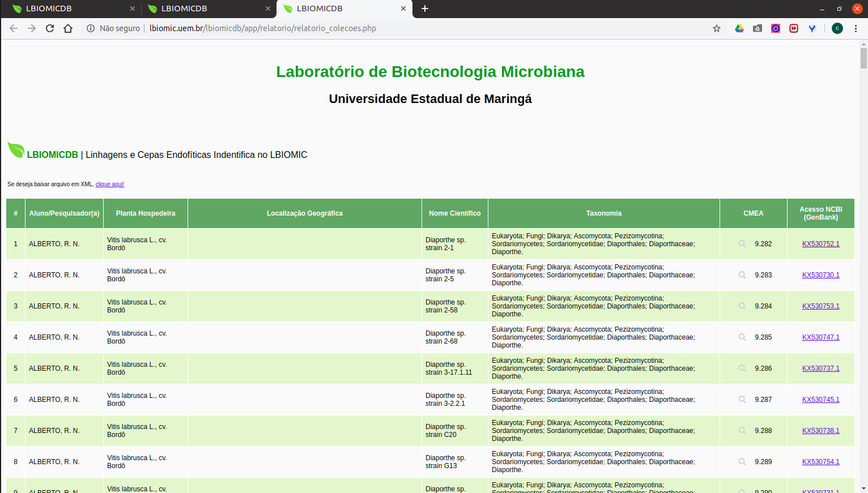Download XML via 'clique aqui!' link
This screenshot has height=493, width=868.
(x=110, y=185)
